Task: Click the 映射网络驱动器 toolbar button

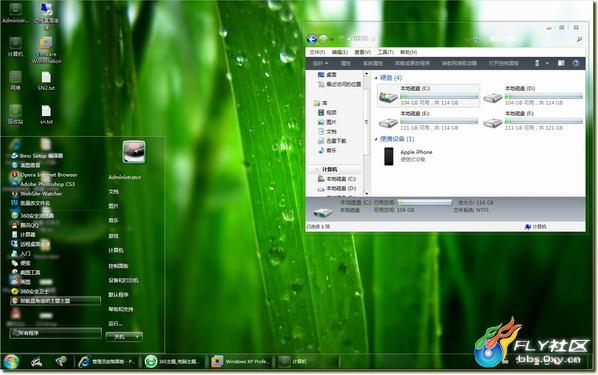Action: 459,63
